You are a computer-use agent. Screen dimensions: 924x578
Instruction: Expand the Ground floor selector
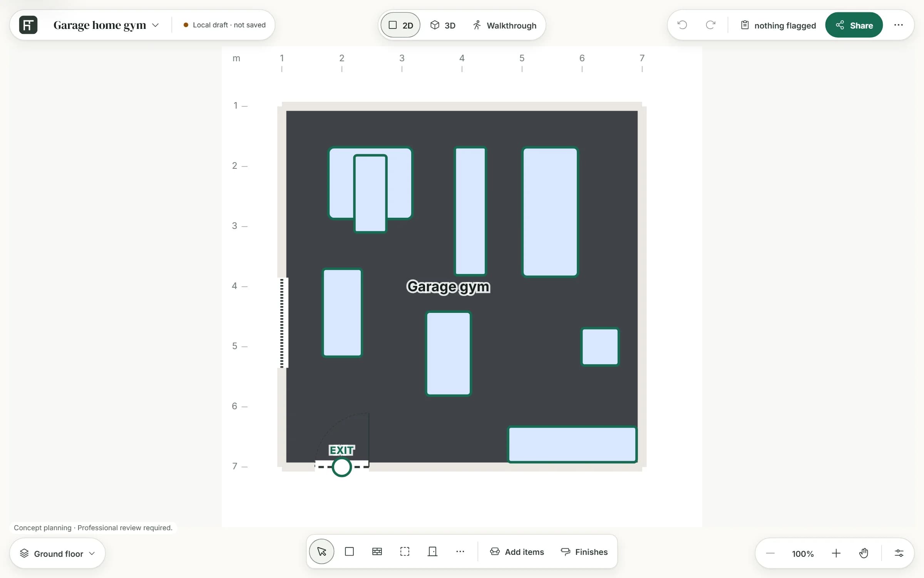tap(57, 553)
